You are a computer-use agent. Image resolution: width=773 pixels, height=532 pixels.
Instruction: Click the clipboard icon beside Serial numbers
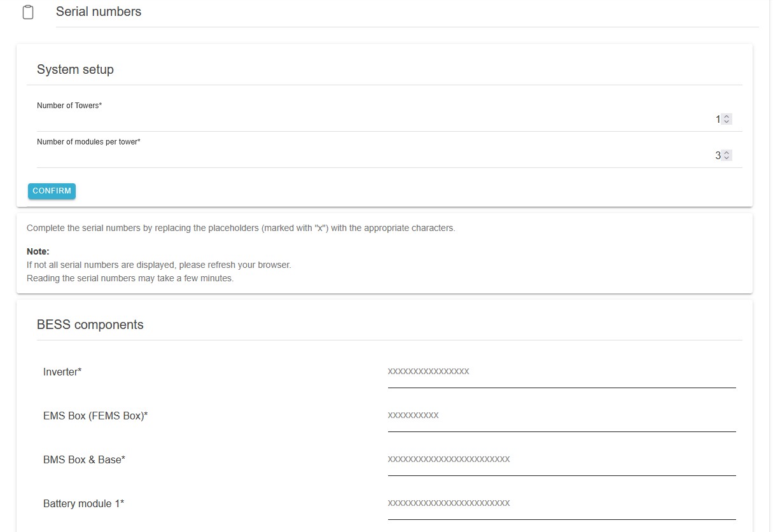click(x=28, y=12)
